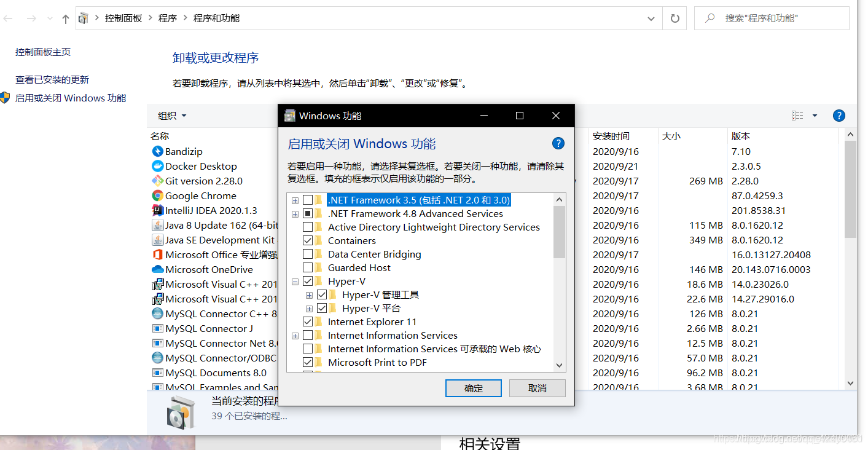The height and width of the screenshot is (450, 868).
Task: Click 程序 breadcrumb item
Action: (168, 18)
